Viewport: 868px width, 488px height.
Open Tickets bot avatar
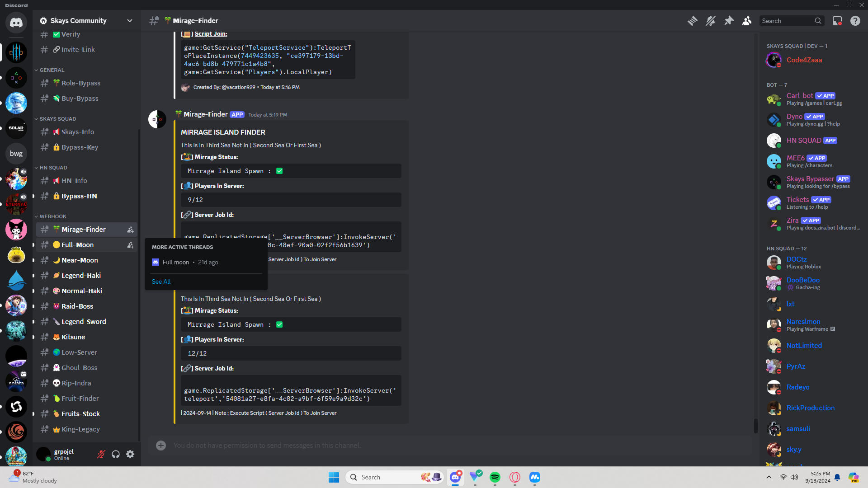click(x=774, y=203)
